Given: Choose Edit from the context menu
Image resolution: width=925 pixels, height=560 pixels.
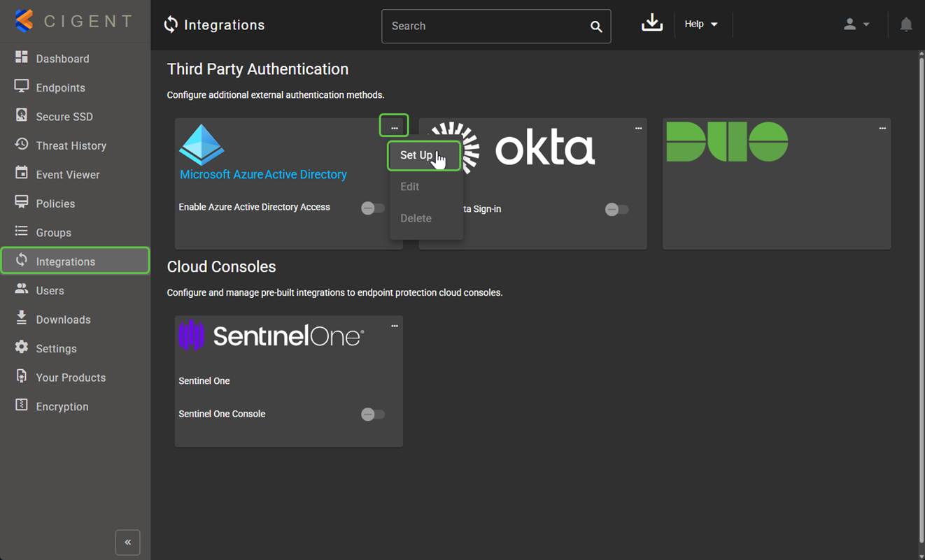Looking at the screenshot, I should pyautogui.click(x=426, y=187).
